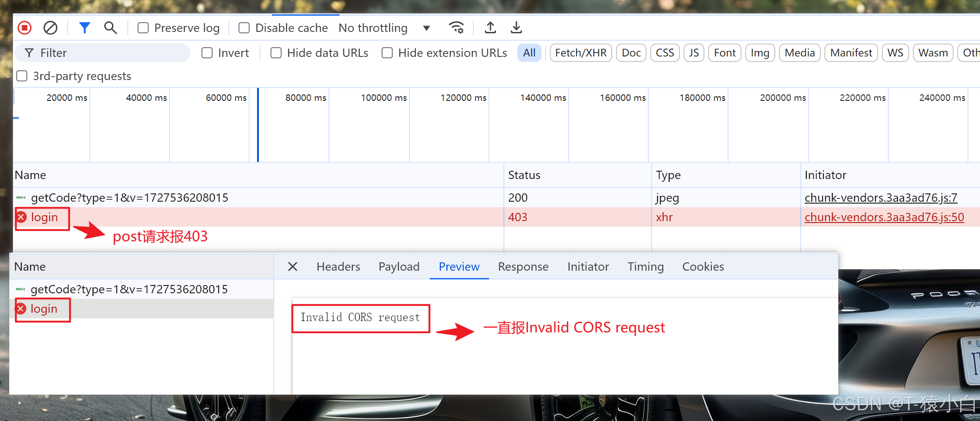Switch to the Headers tab
This screenshot has height=421, width=980.
coord(338,266)
